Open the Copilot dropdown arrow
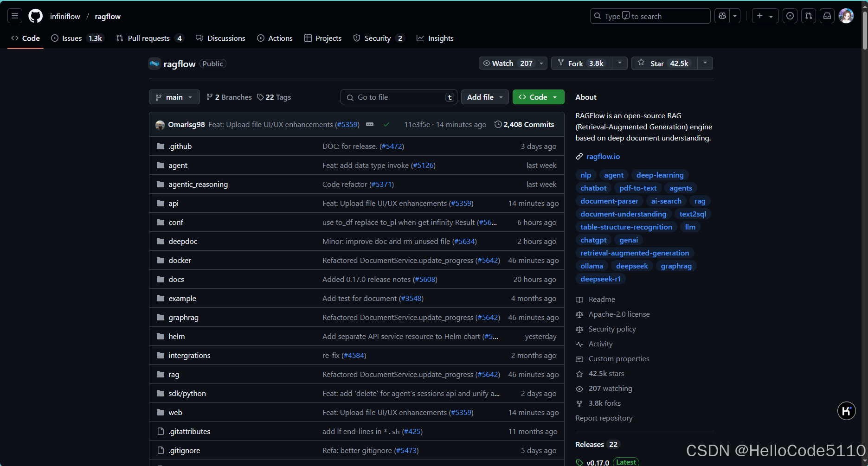 point(735,16)
